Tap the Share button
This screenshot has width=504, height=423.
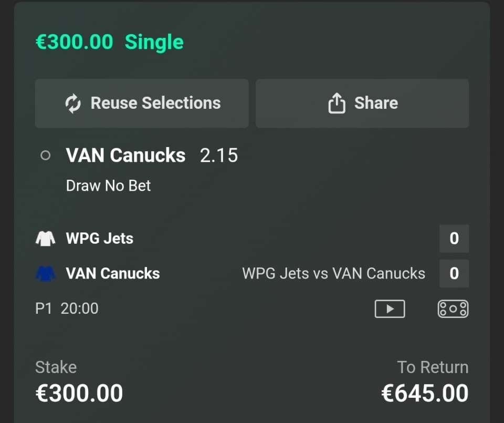362,104
